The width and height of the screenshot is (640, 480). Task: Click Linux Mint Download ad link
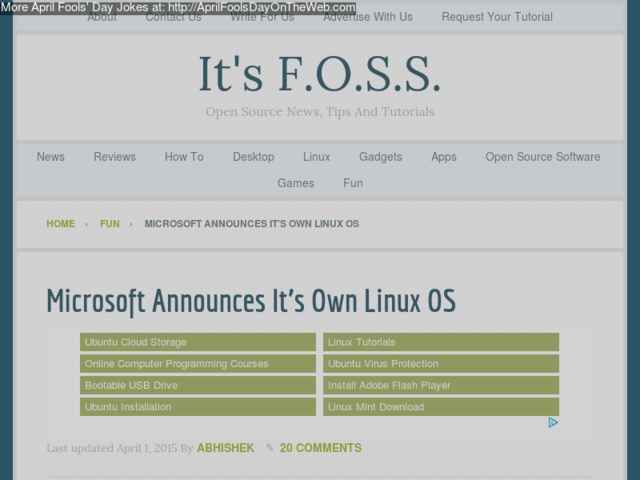coord(441,407)
